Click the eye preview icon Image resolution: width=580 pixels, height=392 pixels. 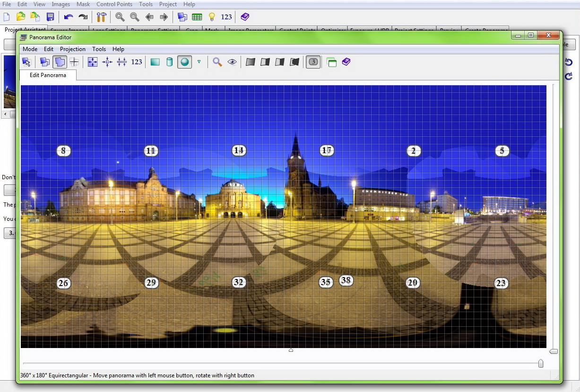click(232, 62)
